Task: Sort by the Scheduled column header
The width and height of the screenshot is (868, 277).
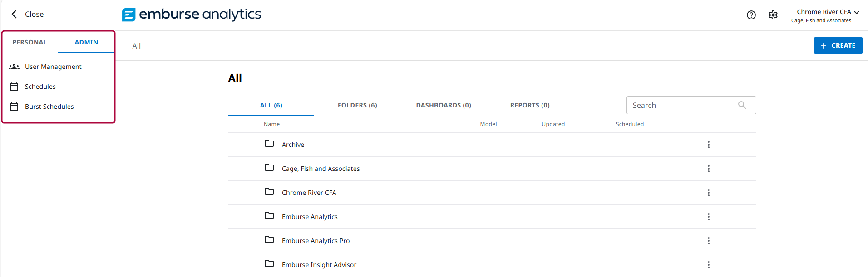Action: click(630, 124)
